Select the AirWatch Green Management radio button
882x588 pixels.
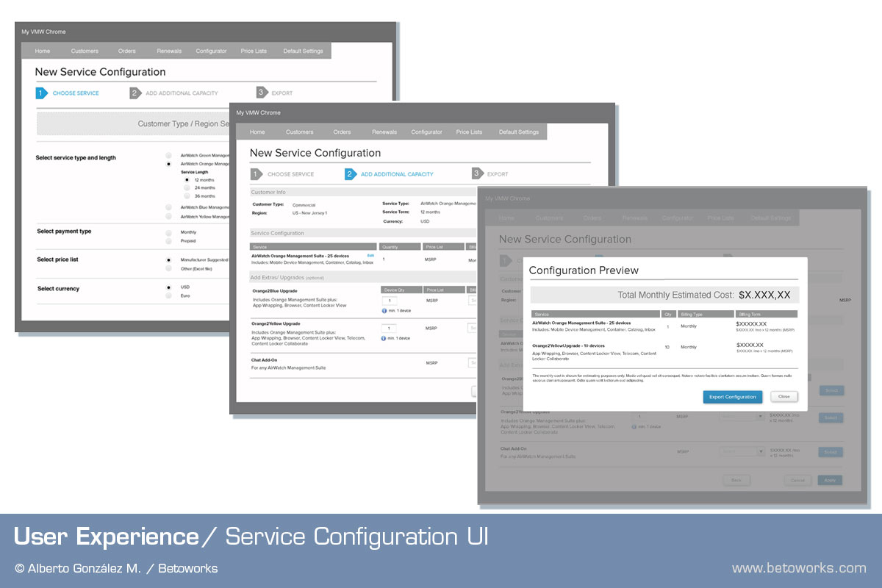click(x=168, y=156)
